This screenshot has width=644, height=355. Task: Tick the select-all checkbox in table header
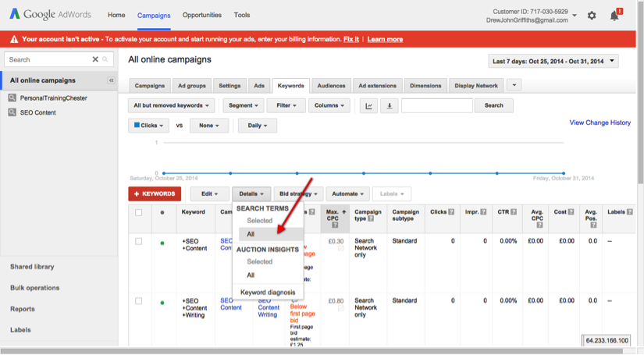click(139, 212)
